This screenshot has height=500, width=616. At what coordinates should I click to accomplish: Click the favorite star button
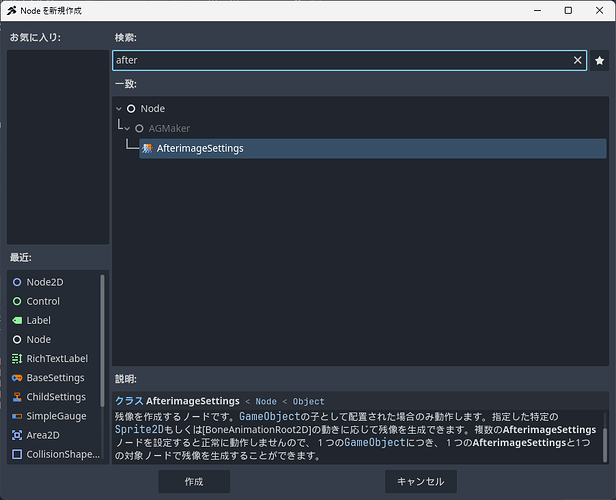(599, 60)
